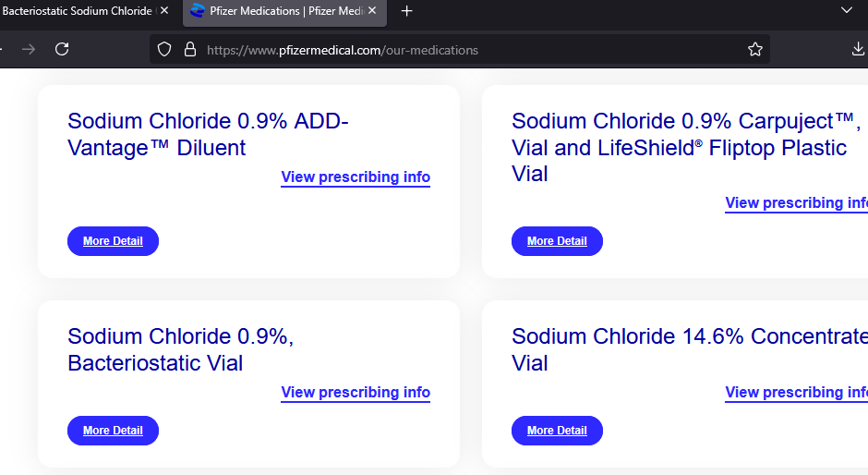This screenshot has width=868, height=475.
Task: Open a new tab with the plus icon
Action: pos(407,11)
